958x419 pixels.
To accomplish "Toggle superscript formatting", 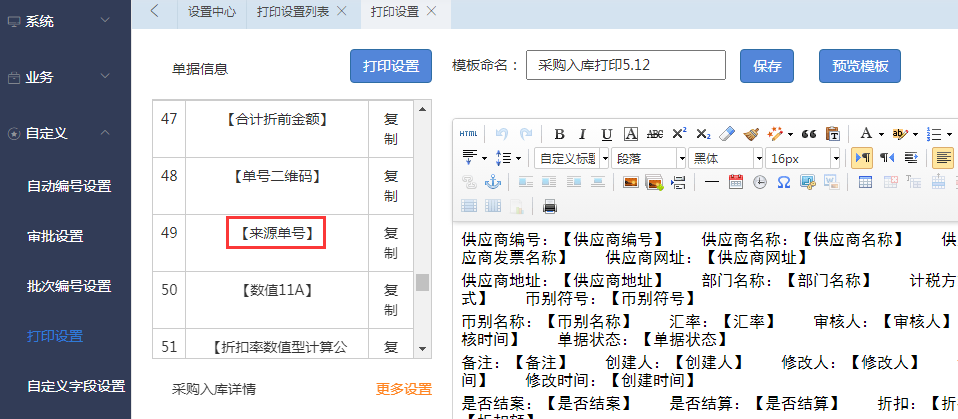I will click(679, 134).
